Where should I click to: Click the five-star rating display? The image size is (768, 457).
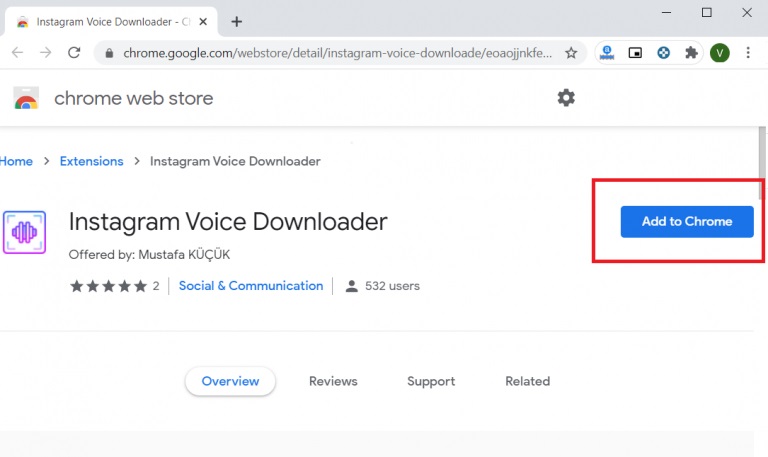coord(108,286)
